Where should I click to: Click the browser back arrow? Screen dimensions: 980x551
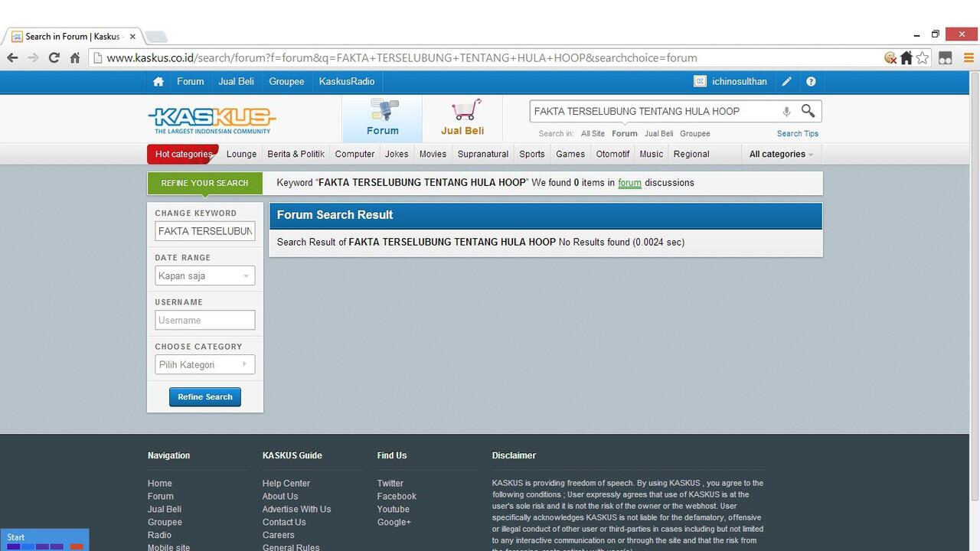tap(12, 57)
